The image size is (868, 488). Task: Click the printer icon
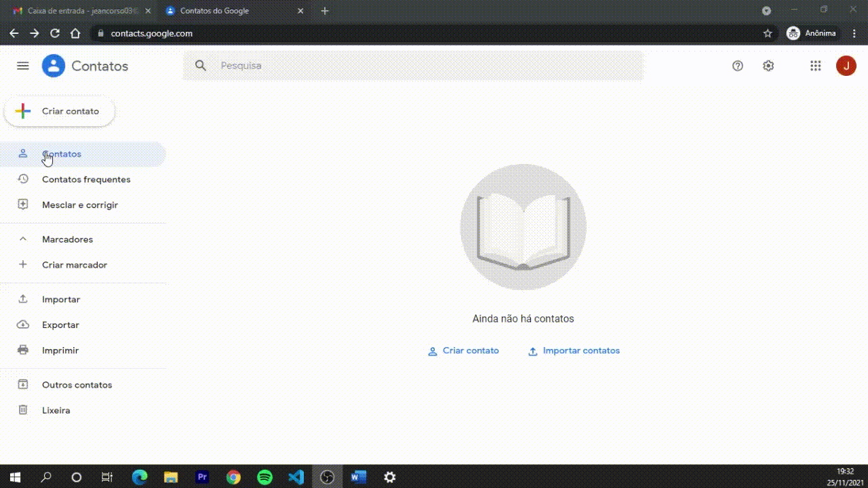tap(23, 350)
